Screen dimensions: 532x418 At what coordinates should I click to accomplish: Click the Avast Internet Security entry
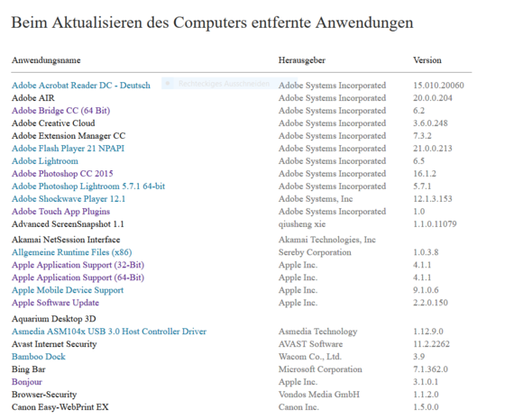[54, 344]
